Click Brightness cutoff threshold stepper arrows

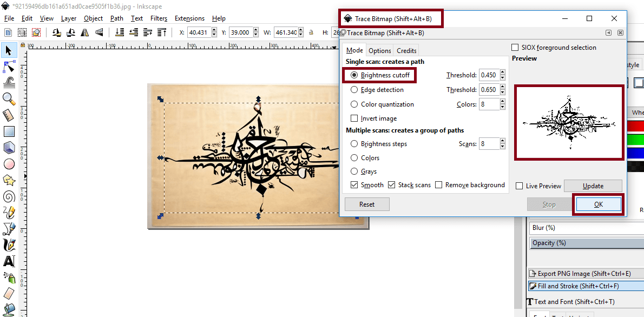tap(502, 75)
